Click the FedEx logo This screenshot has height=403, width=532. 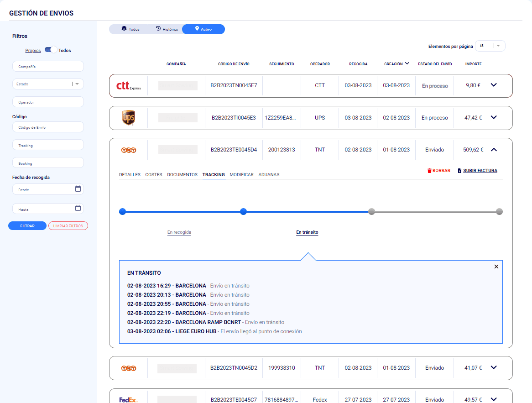pyautogui.click(x=128, y=400)
